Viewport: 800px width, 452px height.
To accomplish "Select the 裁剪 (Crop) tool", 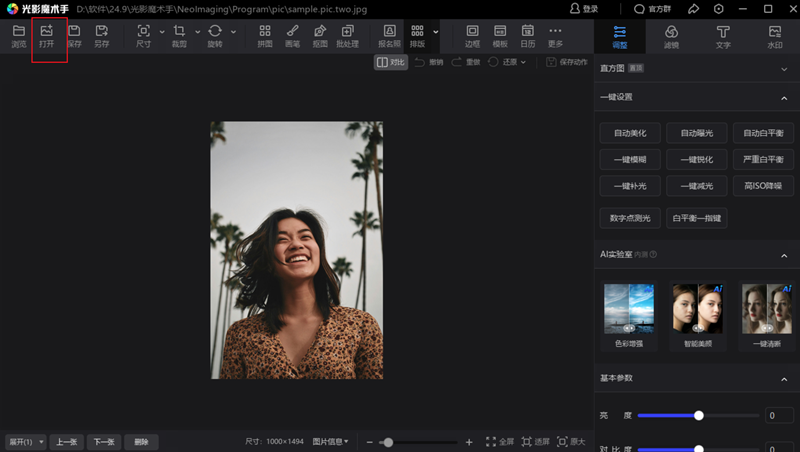I will click(179, 36).
